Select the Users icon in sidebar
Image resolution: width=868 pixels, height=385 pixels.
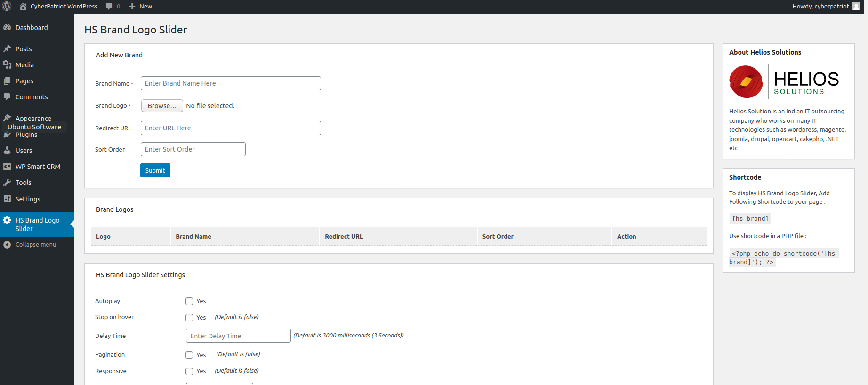[x=7, y=151]
